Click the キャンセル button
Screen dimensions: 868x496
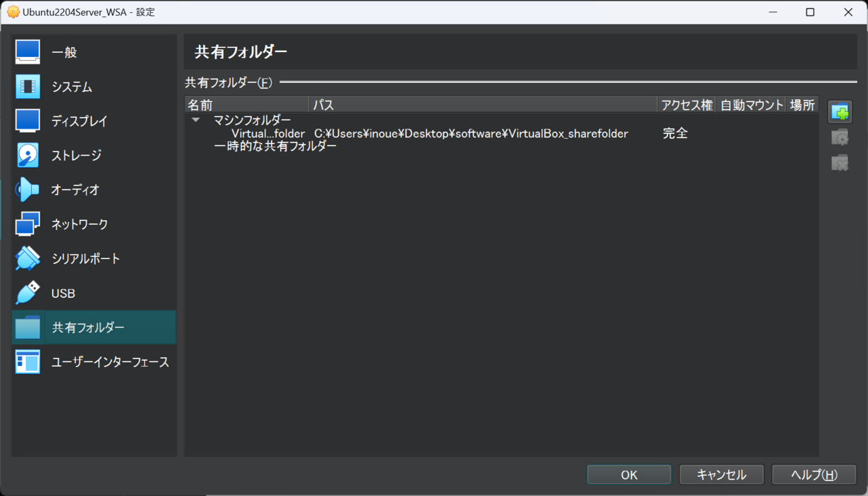click(x=721, y=474)
